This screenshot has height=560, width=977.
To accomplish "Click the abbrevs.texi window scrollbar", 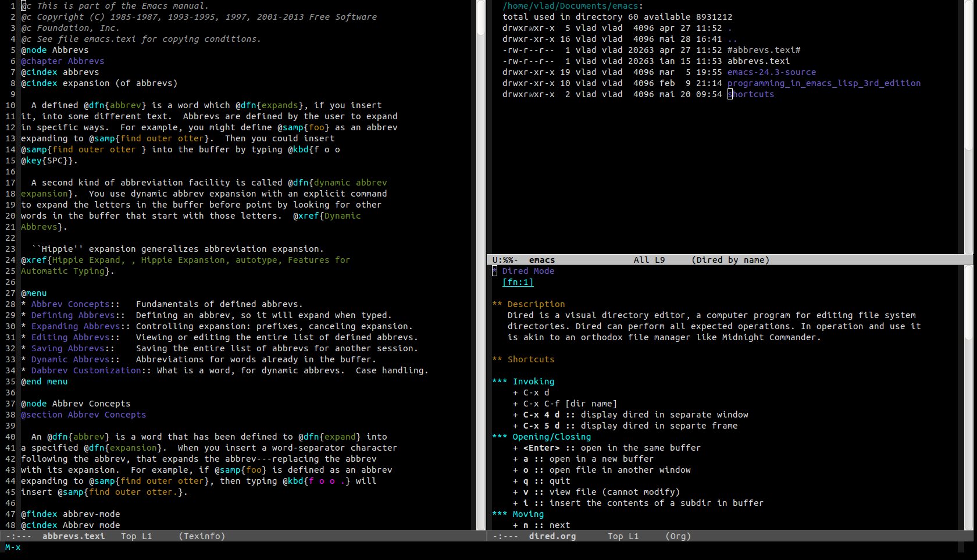I will click(x=481, y=265).
